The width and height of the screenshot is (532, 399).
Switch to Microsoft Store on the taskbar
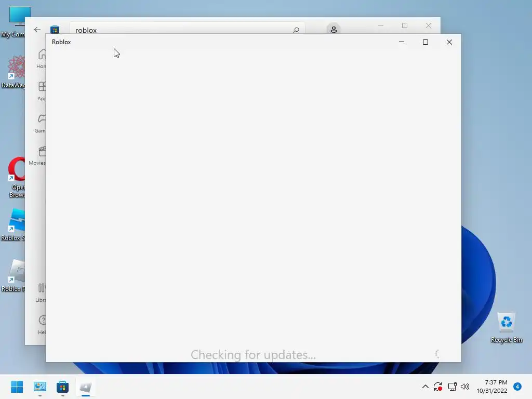tap(62, 387)
